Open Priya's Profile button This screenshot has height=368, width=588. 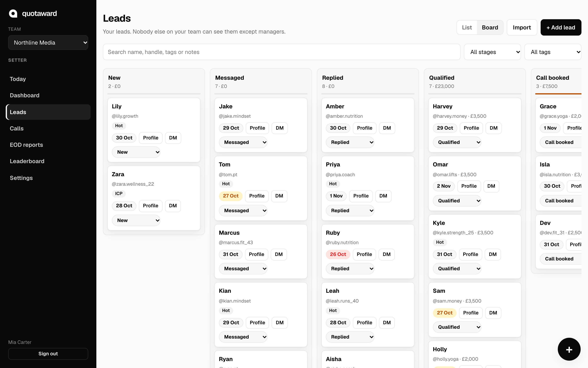coord(361,196)
